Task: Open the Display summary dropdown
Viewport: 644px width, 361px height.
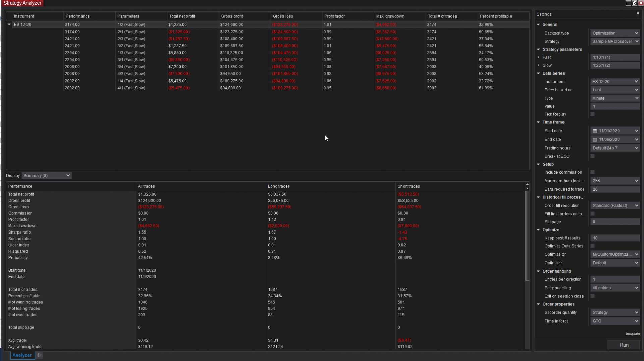Action: 47,176
